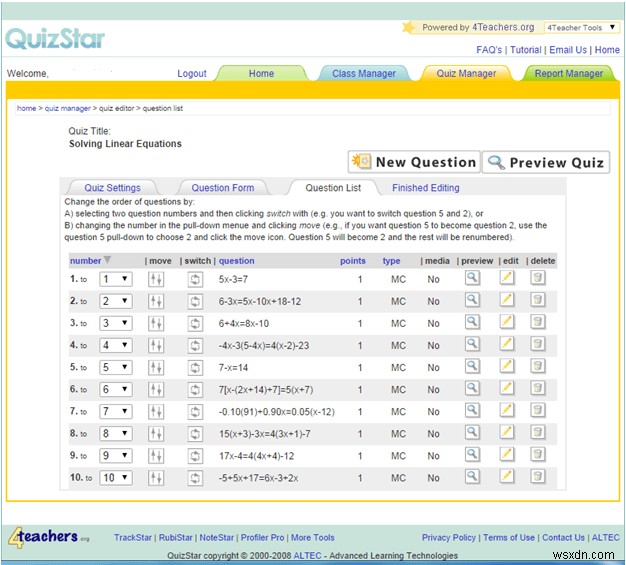Viewport: 626px width, 565px height.
Task: Click the move icon for question 6
Action: (155, 389)
